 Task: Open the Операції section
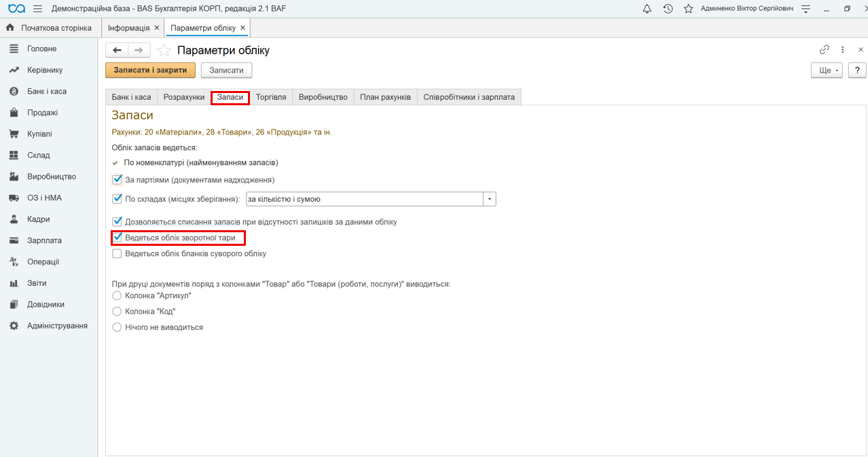(49, 261)
